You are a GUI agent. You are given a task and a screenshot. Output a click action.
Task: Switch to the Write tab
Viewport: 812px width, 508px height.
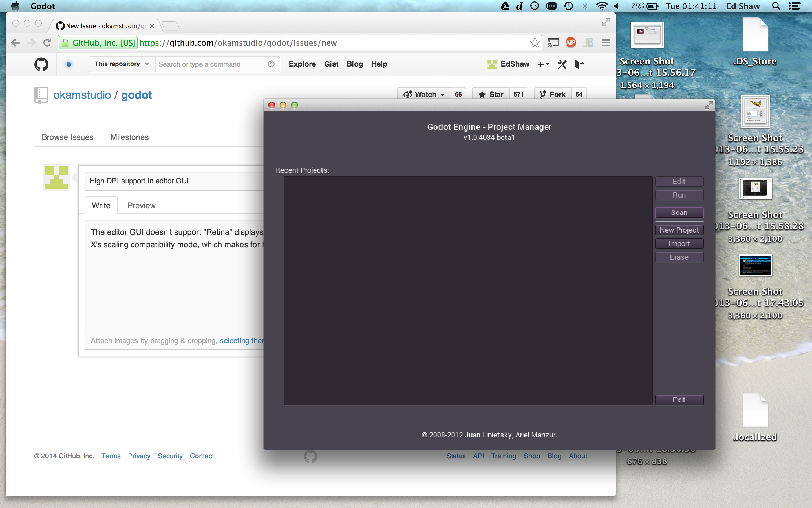[101, 205]
